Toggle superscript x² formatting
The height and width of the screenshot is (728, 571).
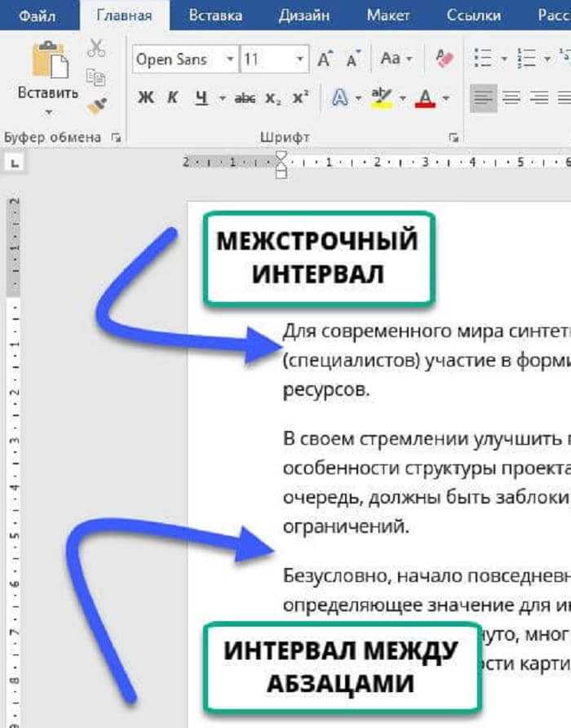tap(300, 97)
